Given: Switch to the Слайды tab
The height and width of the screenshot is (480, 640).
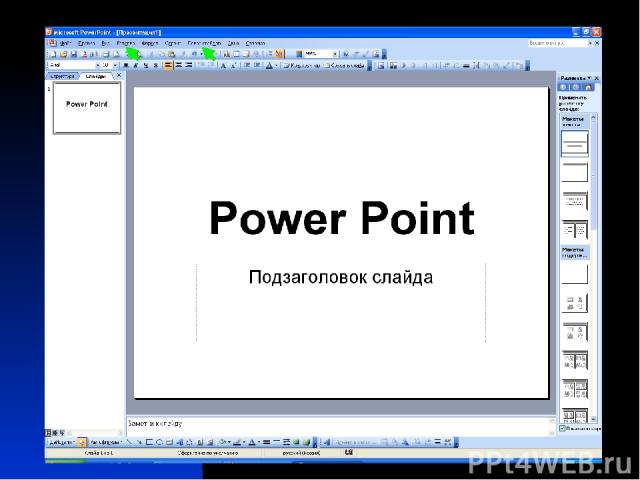Looking at the screenshot, I should pyautogui.click(x=96, y=76).
